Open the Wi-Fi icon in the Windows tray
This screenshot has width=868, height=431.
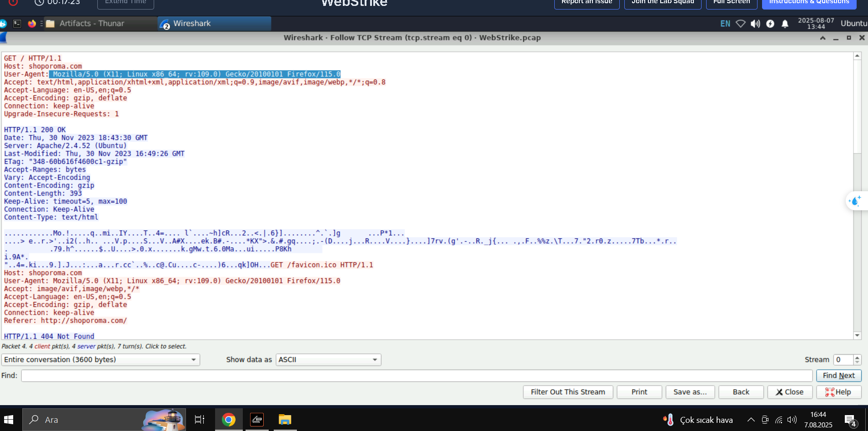pyautogui.click(x=779, y=420)
